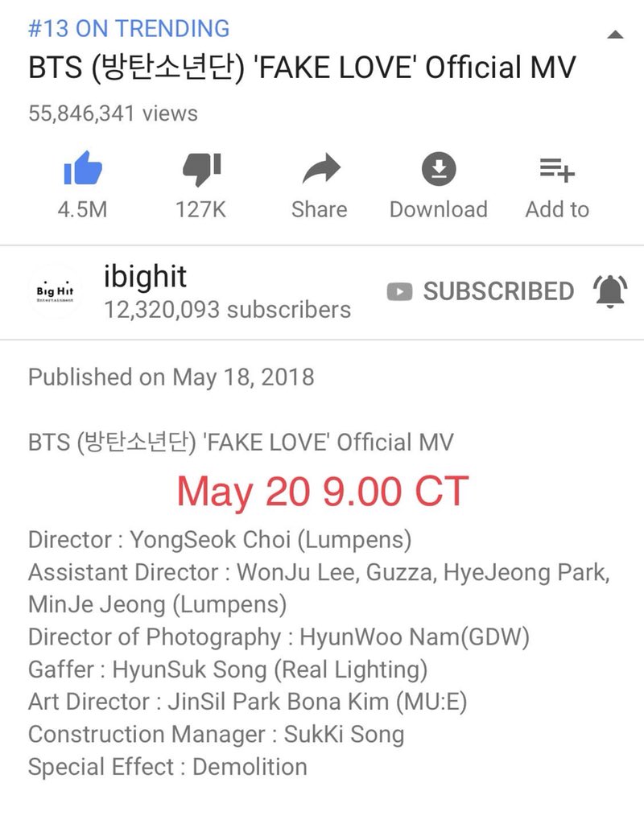Open the ibighit channel name

145,277
